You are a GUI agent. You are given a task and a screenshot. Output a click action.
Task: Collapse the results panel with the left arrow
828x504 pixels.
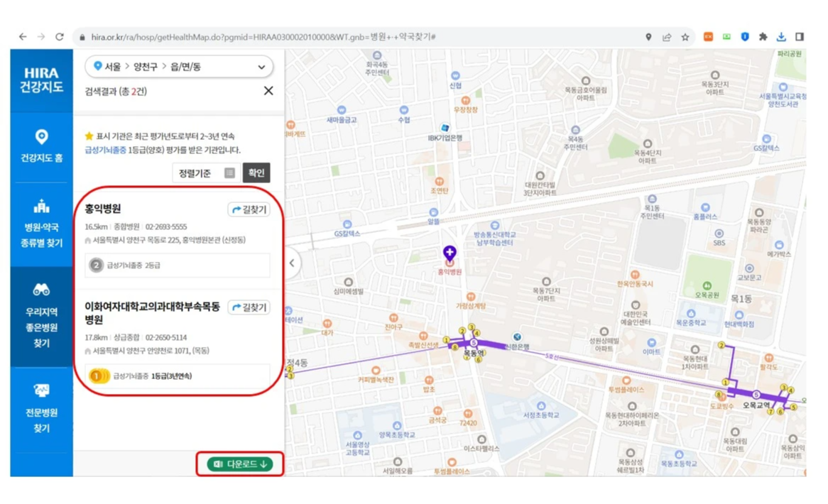(291, 263)
